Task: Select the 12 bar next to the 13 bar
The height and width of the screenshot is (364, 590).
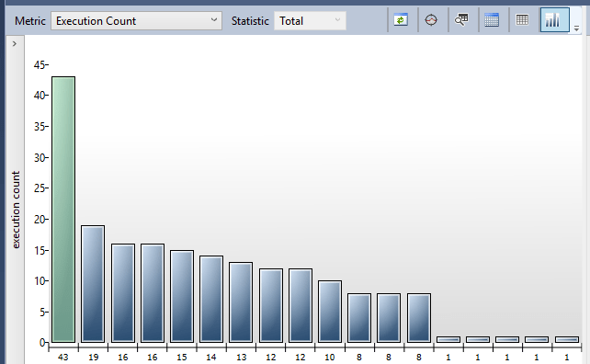Action: coord(271,306)
